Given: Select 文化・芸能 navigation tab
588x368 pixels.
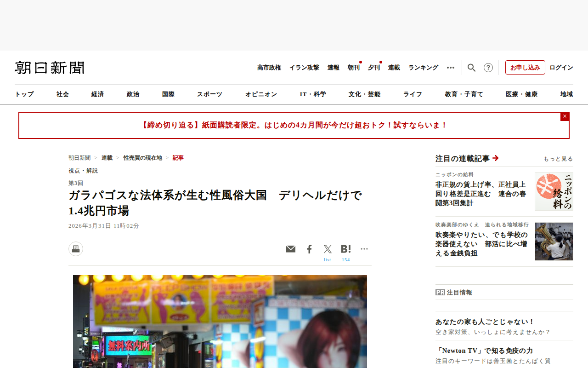Looking at the screenshot, I should (364, 94).
